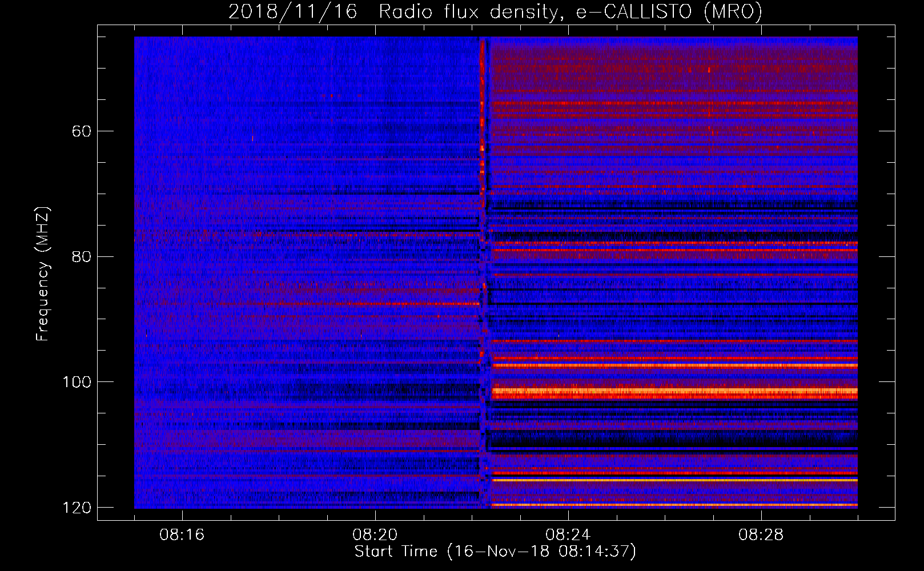Click the 08:20 time tick label
The image size is (924, 571).
tap(375, 535)
